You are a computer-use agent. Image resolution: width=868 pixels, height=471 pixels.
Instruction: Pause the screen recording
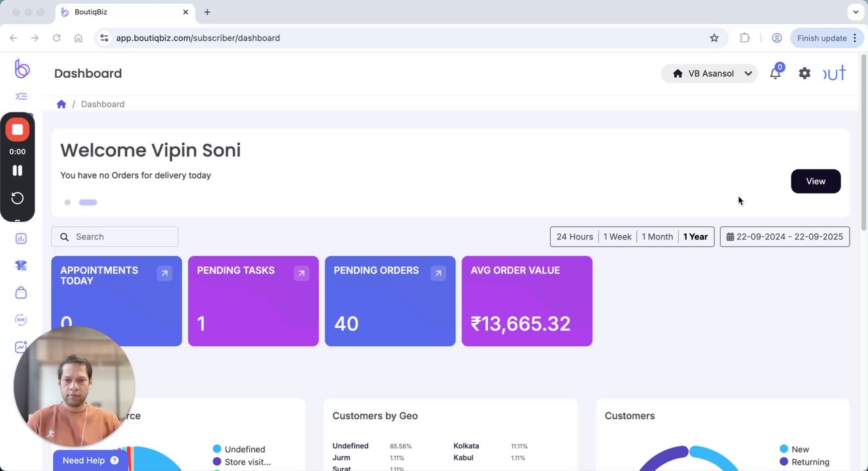18,170
